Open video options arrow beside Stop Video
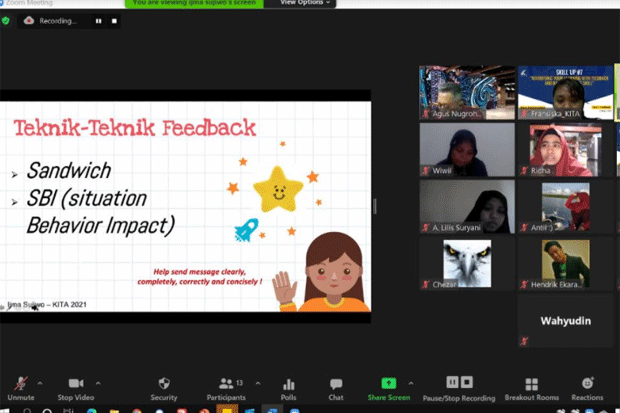Viewport: 620px width, 413px height. click(x=98, y=383)
